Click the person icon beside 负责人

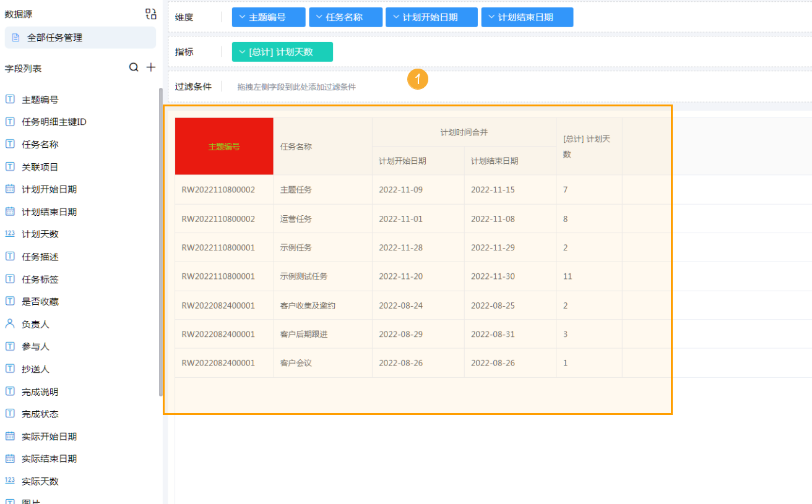click(x=9, y=323)
